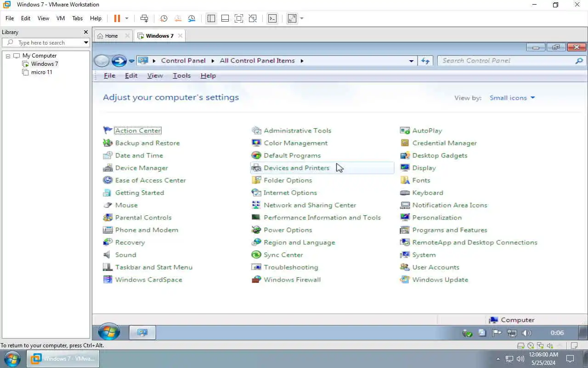Show hidden icons in host system tray

(x=498, y=359)
